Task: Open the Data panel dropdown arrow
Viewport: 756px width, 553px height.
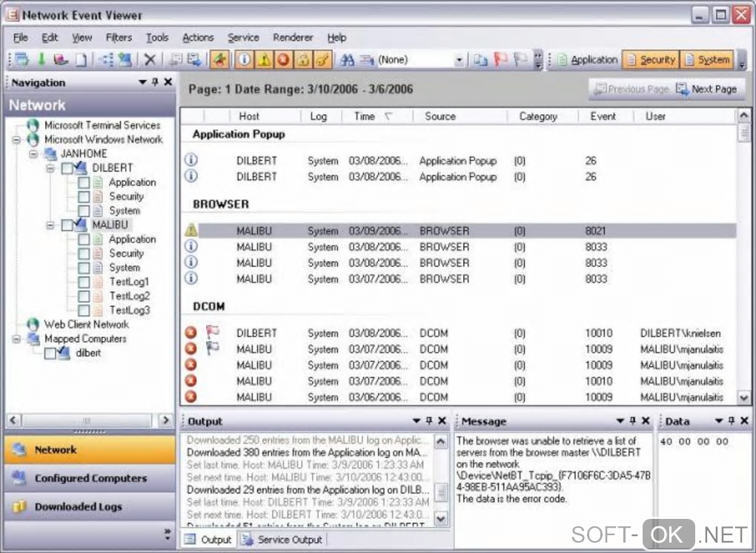Action: 719,421
